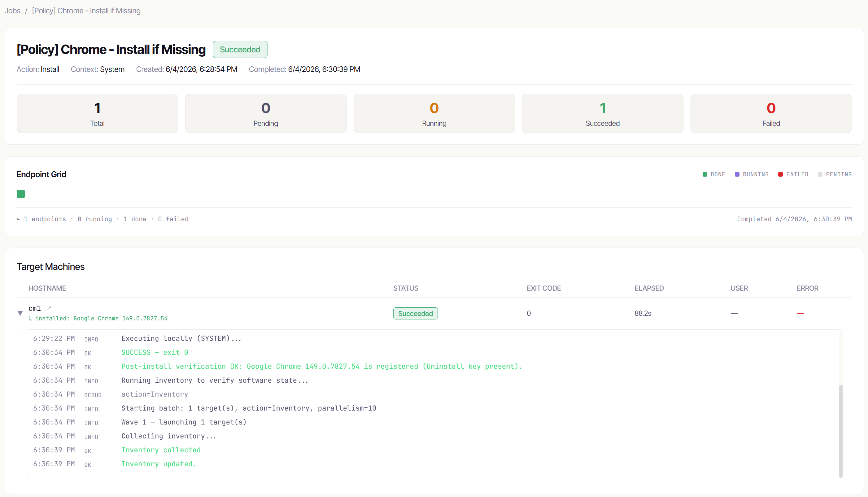Click the Completed timestamp in Endpoint Grid footer
This screenshot has height=497, width=868.
[794, 219]
